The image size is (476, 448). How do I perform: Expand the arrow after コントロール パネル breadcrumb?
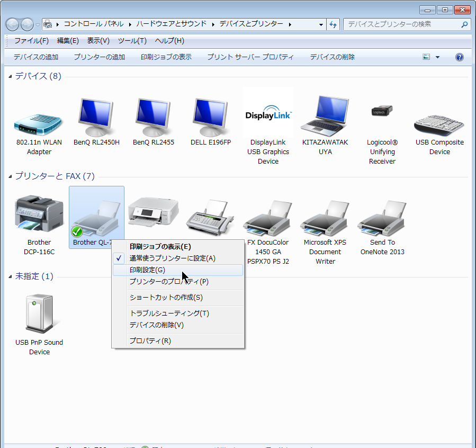(130, 24)
